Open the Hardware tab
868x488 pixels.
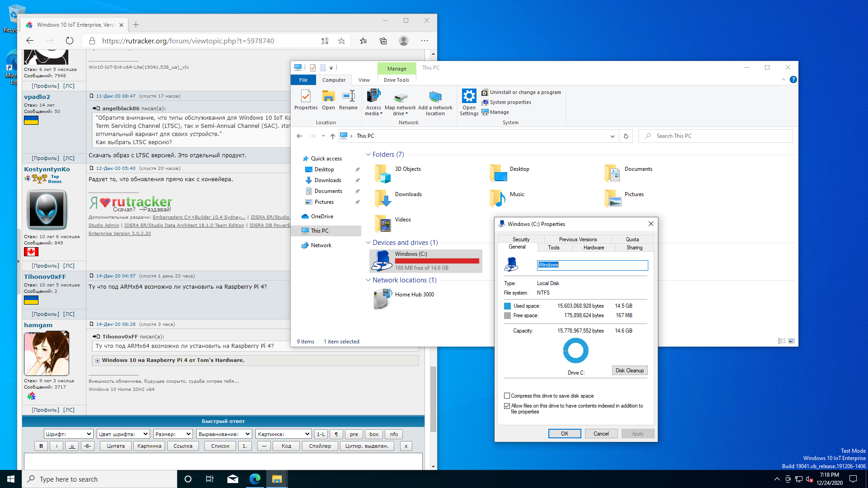pyautogui.click(x=594, y=248)
